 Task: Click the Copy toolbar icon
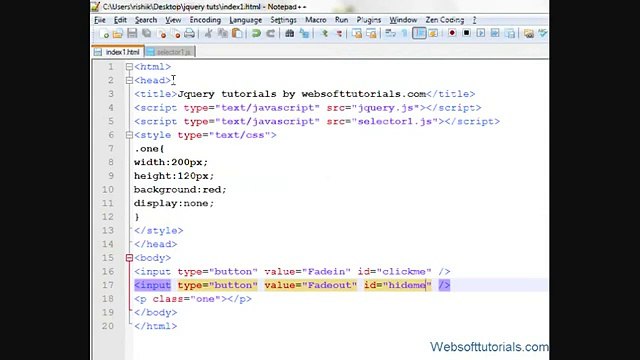(223, 33)
